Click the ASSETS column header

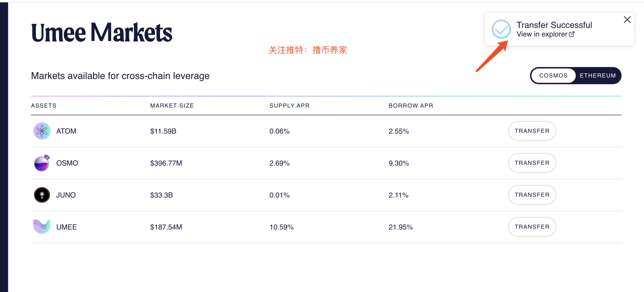pyautogui.click(x=44, y=106)
